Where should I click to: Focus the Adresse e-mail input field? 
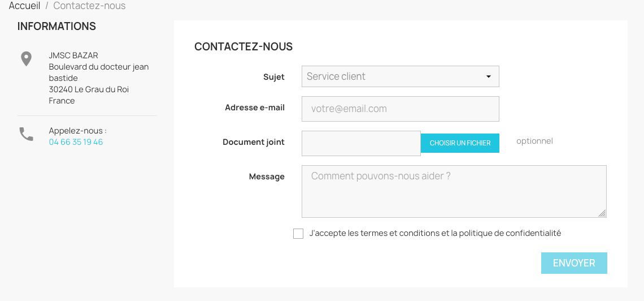coord(401,109)
